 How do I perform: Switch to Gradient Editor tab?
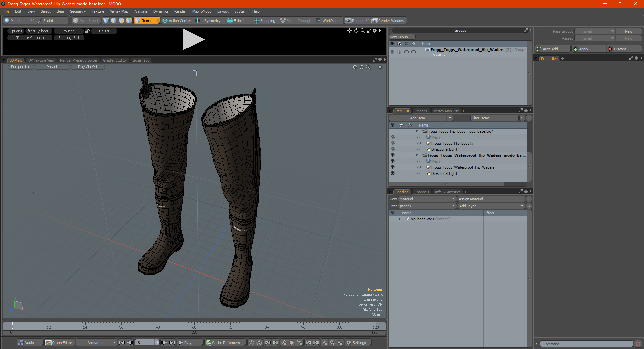(115, 60)
